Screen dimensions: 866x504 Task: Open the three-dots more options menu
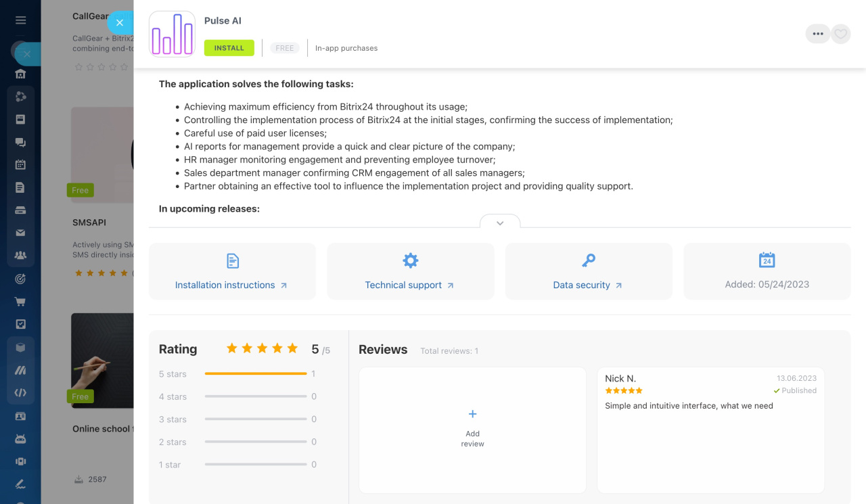[x=817, y=34]
